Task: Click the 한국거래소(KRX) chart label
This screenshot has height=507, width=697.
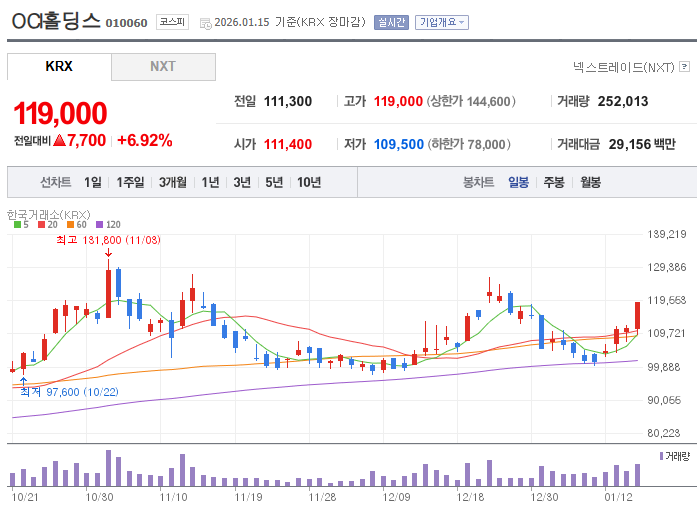Action: click(x=48, y=215)
